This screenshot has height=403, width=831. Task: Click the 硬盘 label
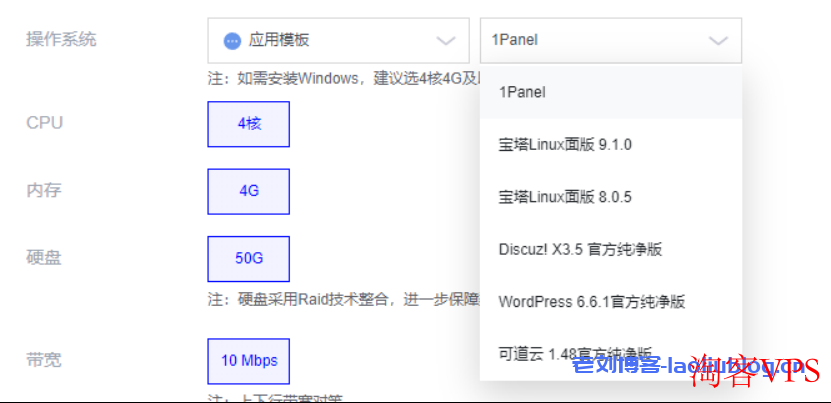(x=43, y=257)
